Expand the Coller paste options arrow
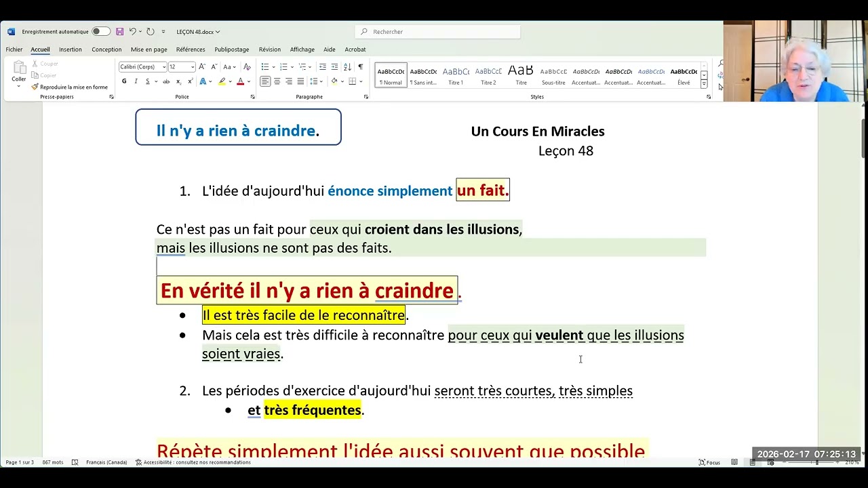 click(19, 85)
